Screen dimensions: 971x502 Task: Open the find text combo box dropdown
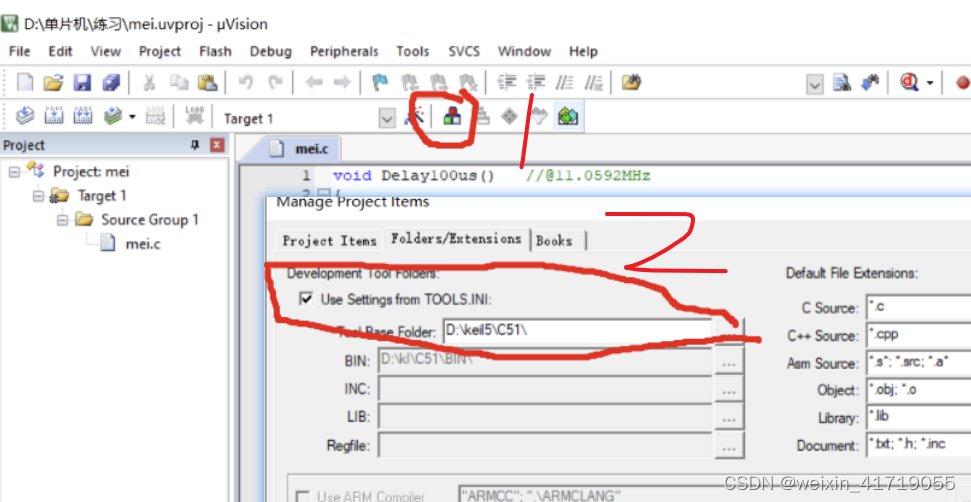816,84
